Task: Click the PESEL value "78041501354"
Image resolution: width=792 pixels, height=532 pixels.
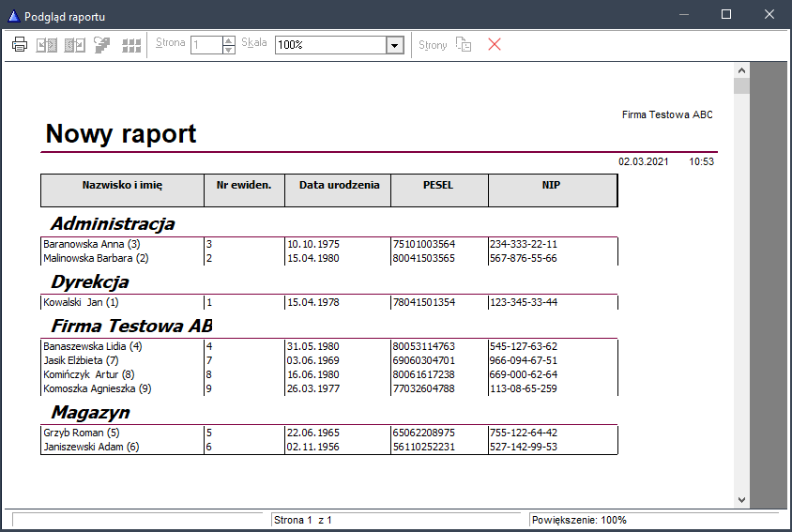Action: (x=424, y=302)
